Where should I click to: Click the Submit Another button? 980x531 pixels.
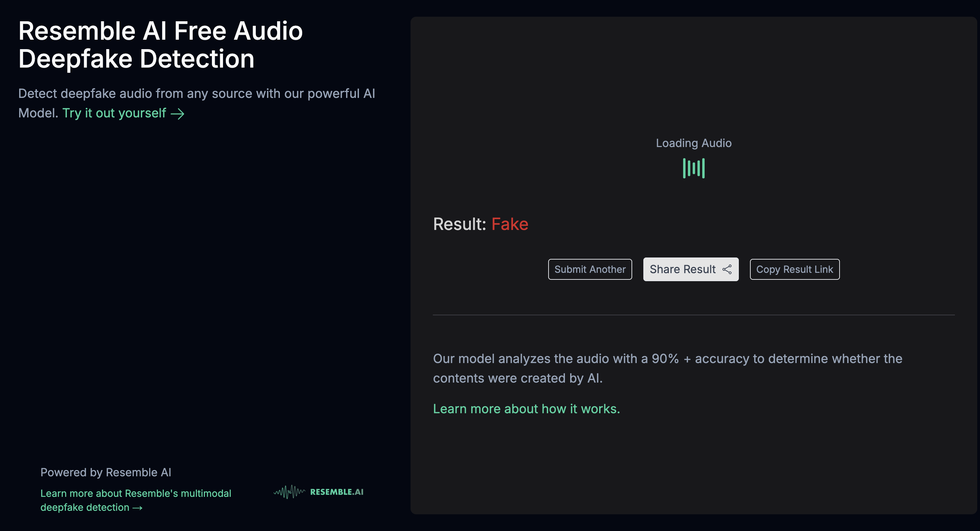[x=590, y=269]
